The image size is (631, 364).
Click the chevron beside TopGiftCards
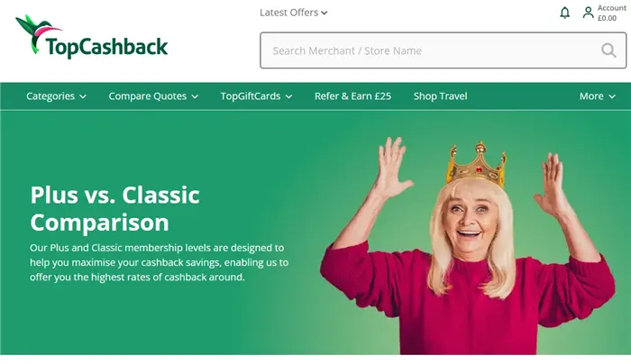coord(288,96)
